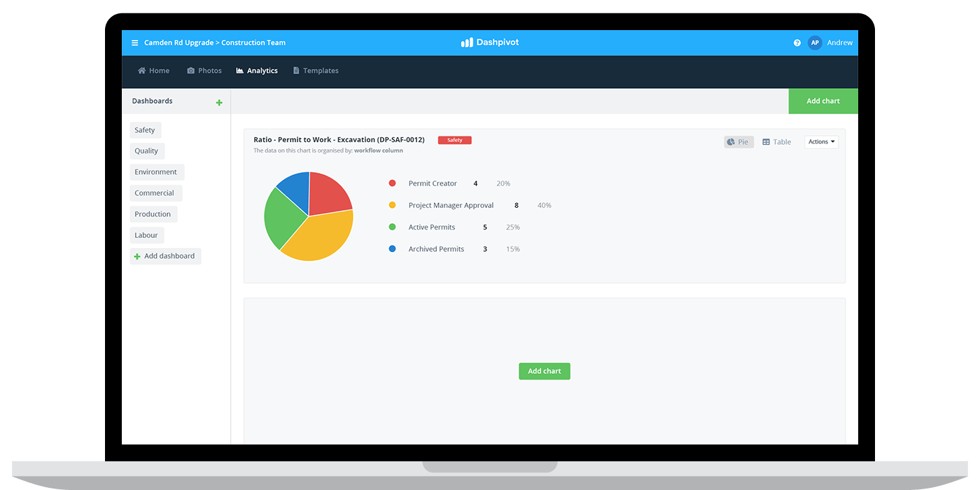Click the Analytics chart icon
Image resolution: width=980 pixels, height=490 pixels.
(x=240, y=71)
